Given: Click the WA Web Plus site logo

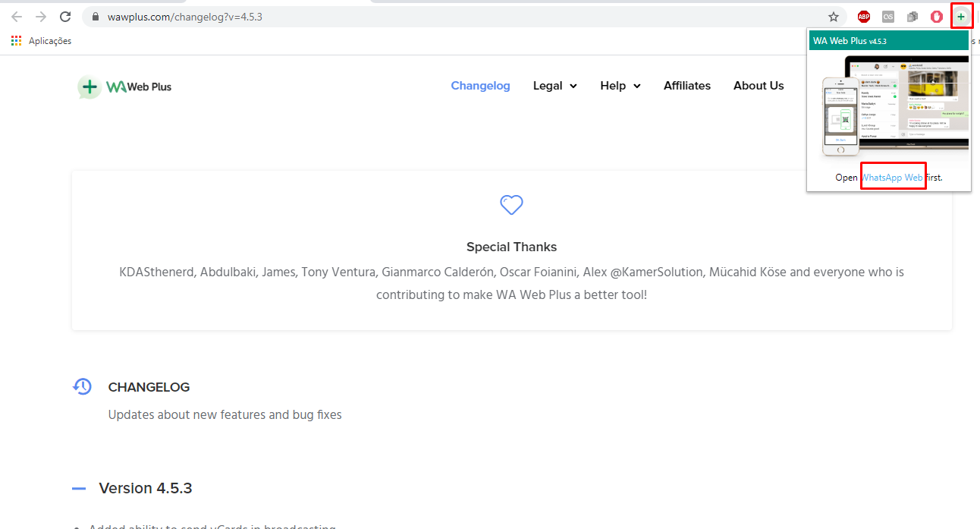Looking at the screenshot, I should [125, 87].
